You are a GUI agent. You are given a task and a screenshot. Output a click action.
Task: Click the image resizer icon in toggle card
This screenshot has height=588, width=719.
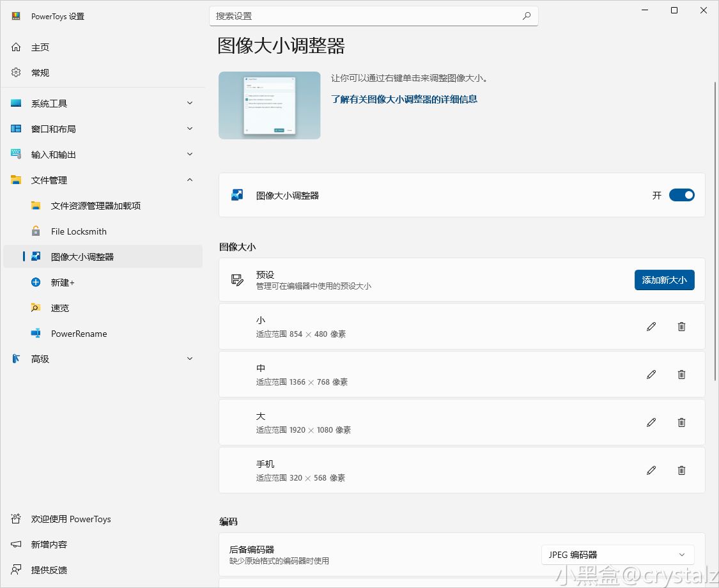coord(237,195)
